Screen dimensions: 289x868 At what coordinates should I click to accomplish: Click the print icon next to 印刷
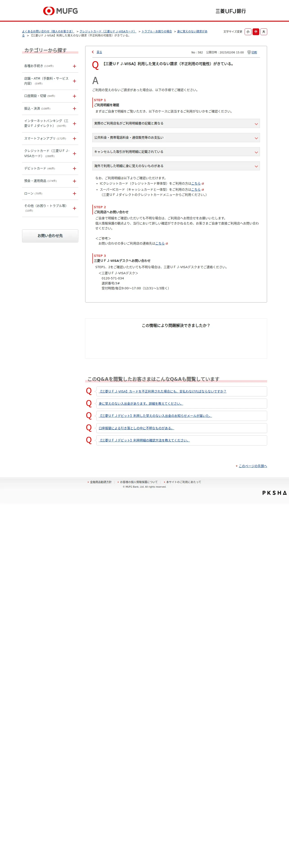coord(249,52)
